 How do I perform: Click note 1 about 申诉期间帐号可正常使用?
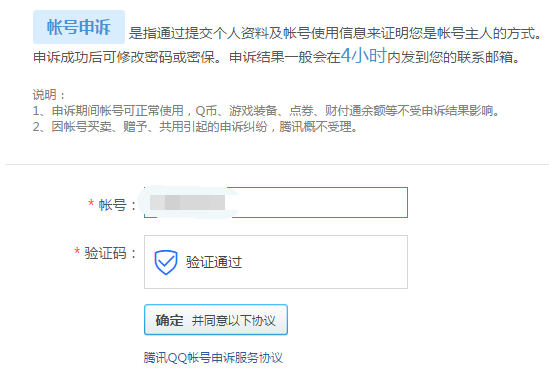click(x=266, y=111)
